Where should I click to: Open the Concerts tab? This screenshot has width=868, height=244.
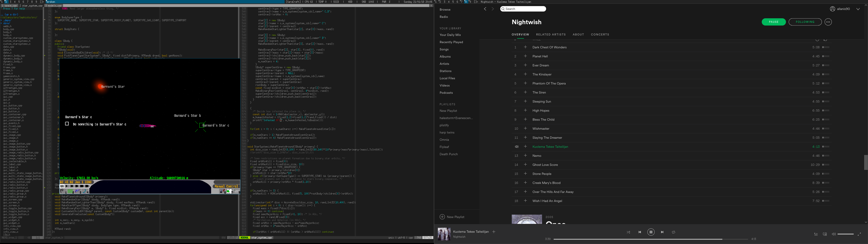600,34
